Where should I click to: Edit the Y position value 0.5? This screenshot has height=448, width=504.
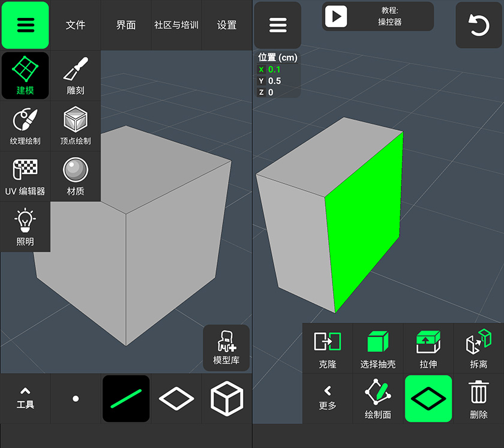274,81
